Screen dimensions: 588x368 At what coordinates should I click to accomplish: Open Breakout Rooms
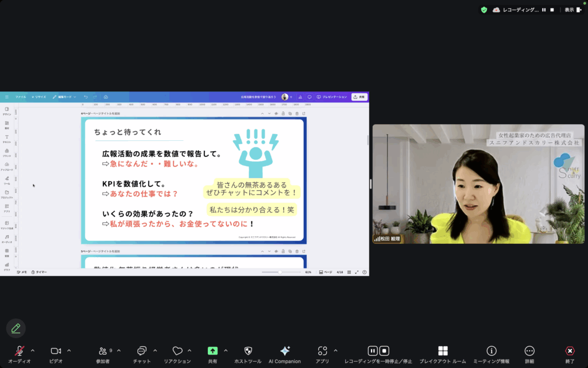443,351
